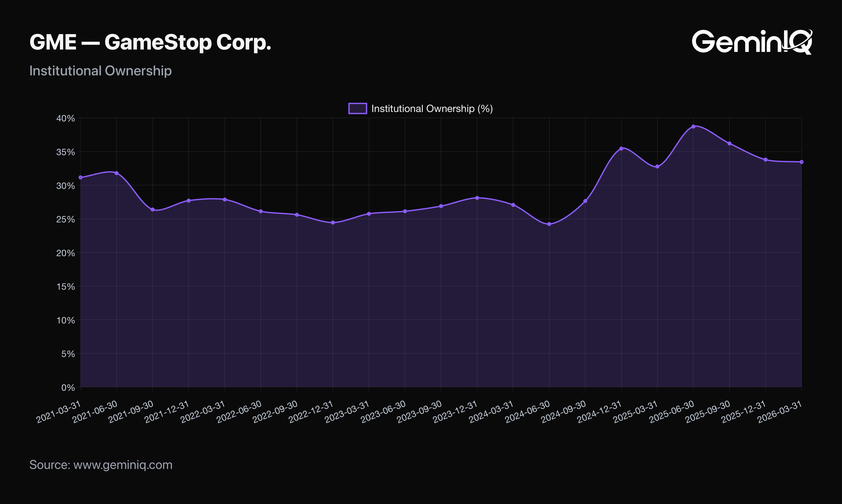842x504 pixels.
Task: Click the 2025-12-31 x-axis date label
Action: [744, 412]
